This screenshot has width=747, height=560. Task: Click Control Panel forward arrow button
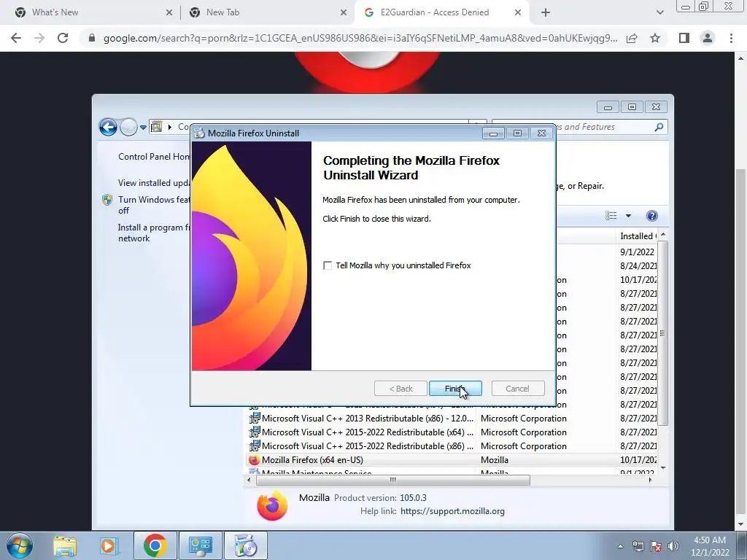[128, 127]
